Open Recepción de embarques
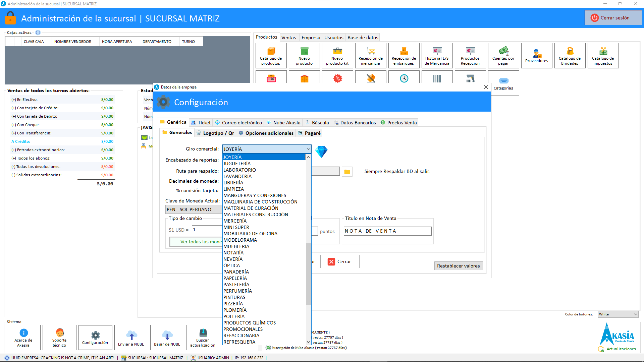 pos(404,56)
